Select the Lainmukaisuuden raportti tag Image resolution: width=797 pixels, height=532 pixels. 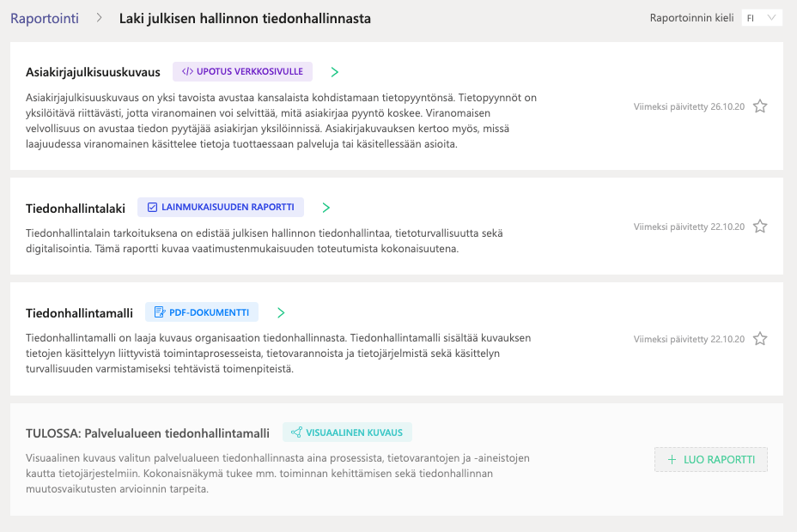click(x=221, y=207)
